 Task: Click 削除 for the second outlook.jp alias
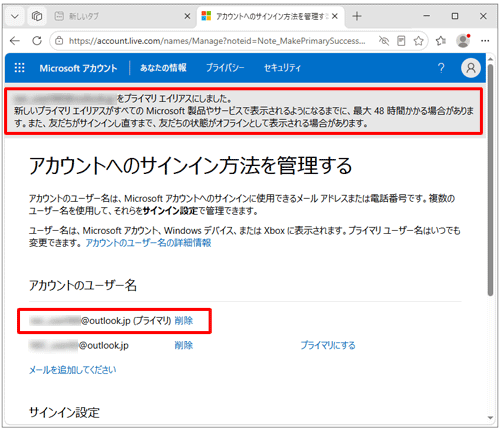pyautogui.click(x=184, y=345)
